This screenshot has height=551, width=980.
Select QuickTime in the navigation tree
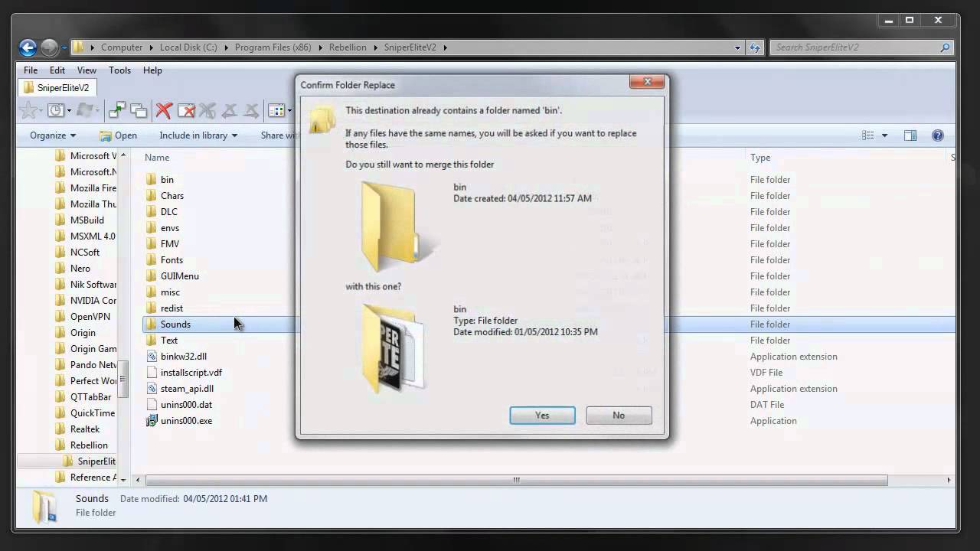tap(93, 412)
